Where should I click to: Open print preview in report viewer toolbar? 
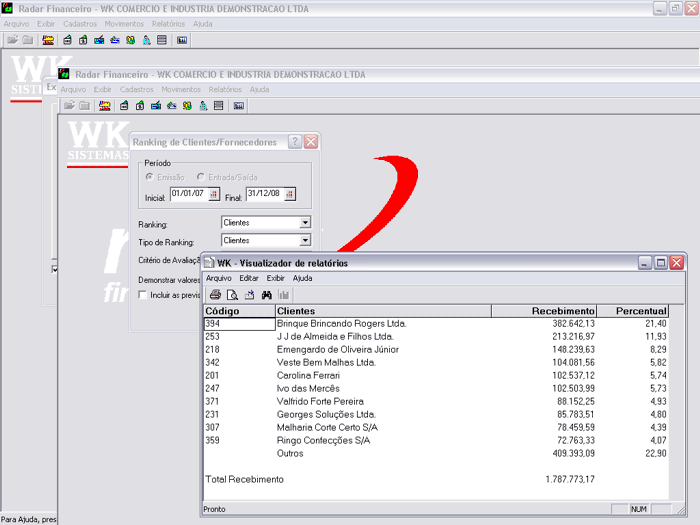[232, 295]
